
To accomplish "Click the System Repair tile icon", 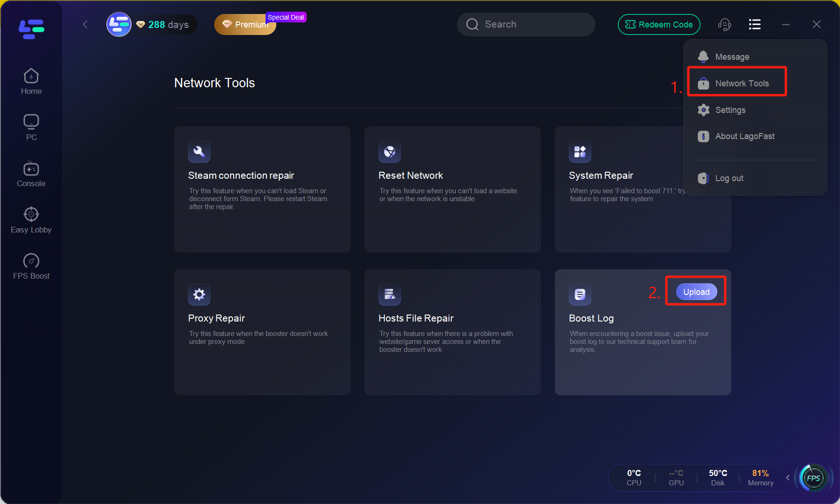I will click(x=580, y=152).
